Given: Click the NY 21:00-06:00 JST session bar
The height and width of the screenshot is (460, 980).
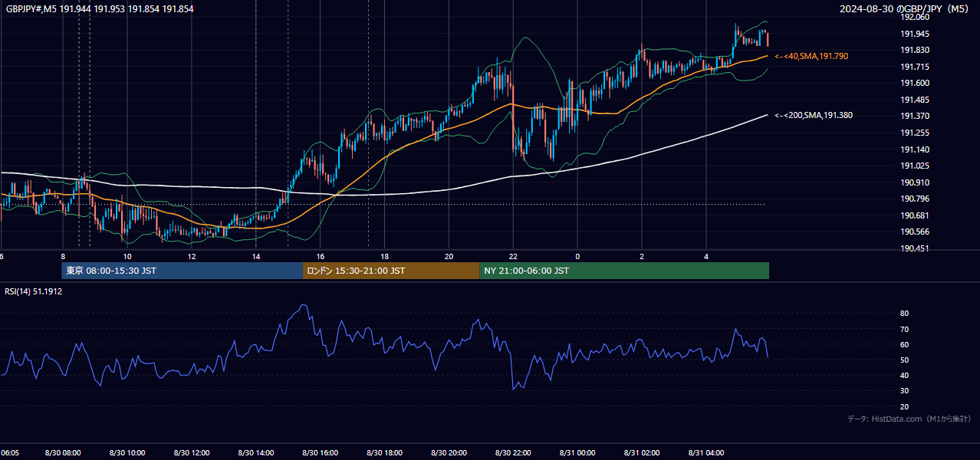Looking at the screenshot, I should coord(624,271).
